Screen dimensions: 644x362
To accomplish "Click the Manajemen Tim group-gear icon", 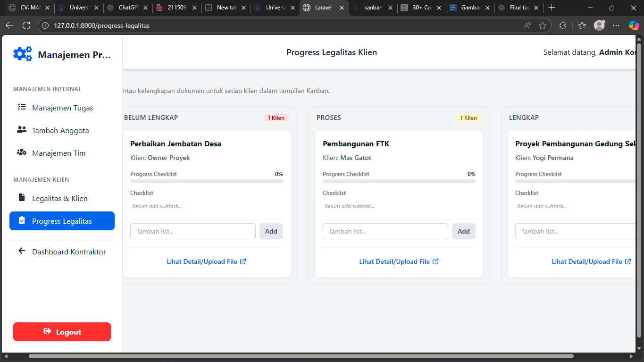I will [21, 152].
